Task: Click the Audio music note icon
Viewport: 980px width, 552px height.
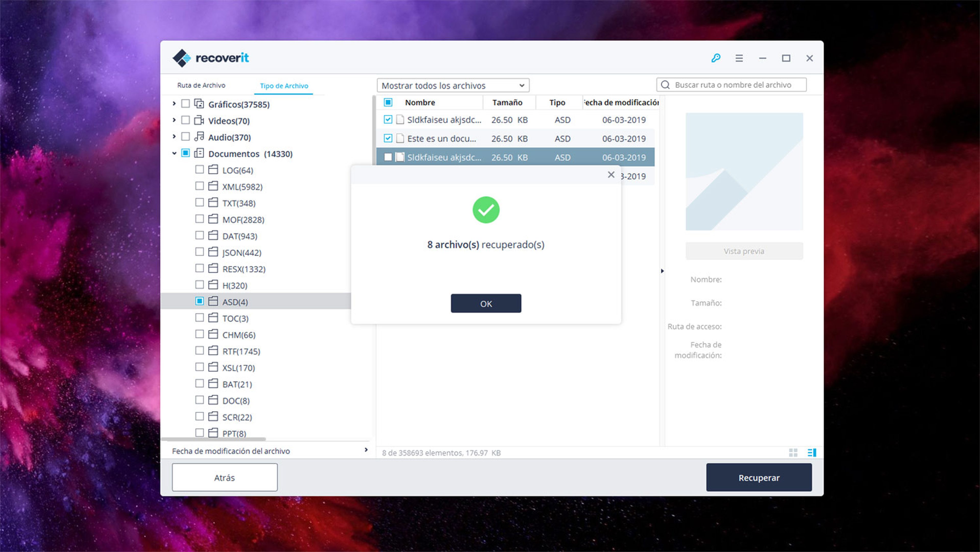Action: 199,137
